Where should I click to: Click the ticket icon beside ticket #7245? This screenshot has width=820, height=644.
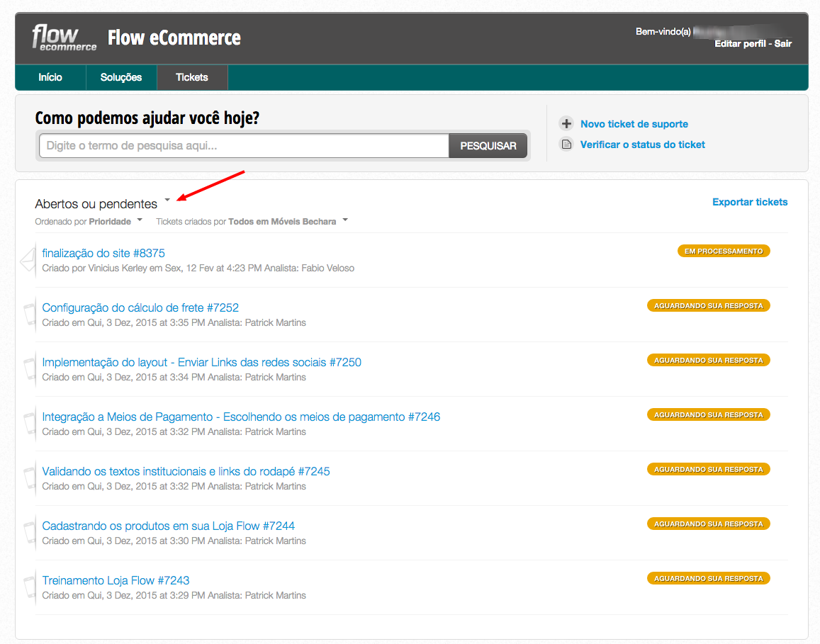(29, 478)
